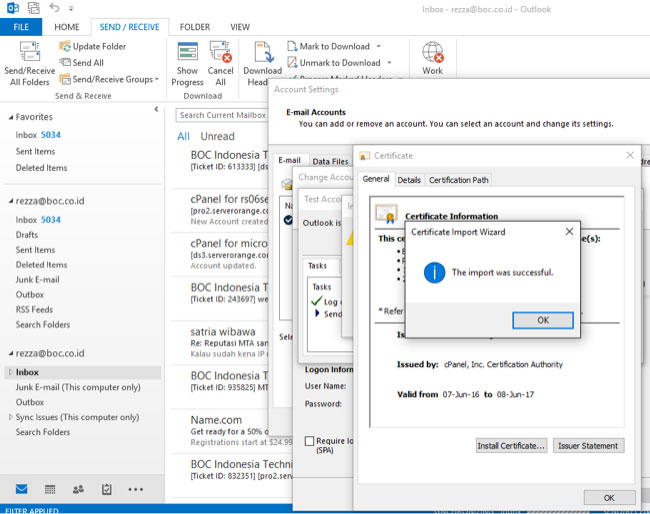Open Sent Items under Favorites
The image size is (650, 514).
coord(35,151)
